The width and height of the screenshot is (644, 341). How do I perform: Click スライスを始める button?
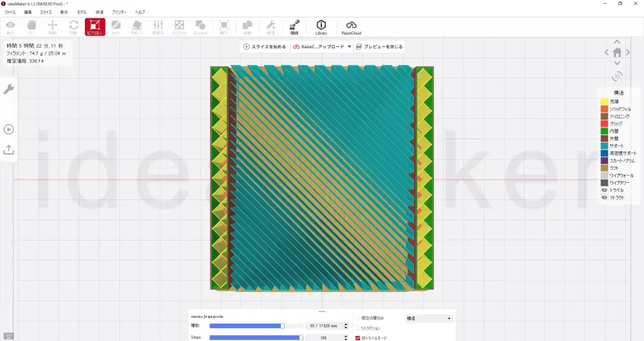pyautogui.click(x=264, y=47)
